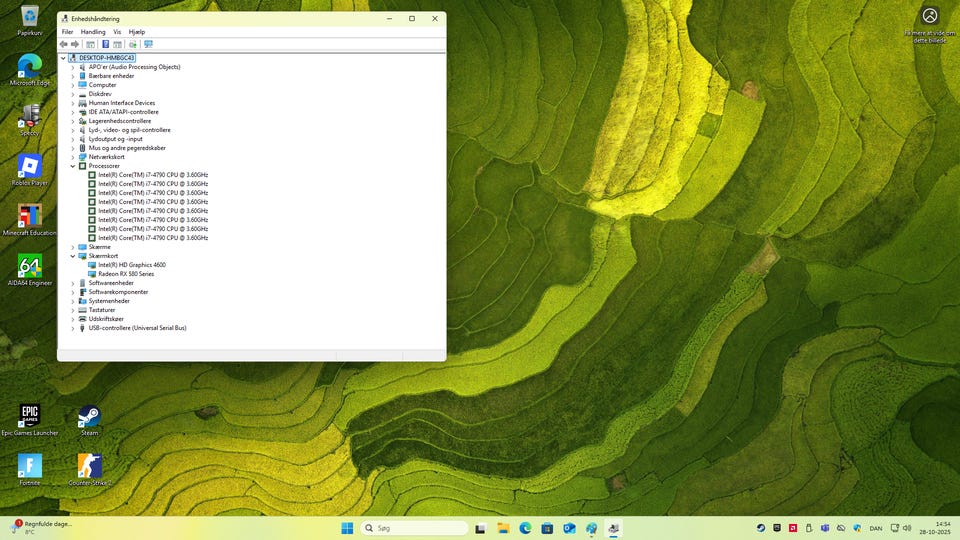This screenshot has width=960, height=540.
Task: Open AIDA64 Engineer desktop icon
Action: coord(30,267)
